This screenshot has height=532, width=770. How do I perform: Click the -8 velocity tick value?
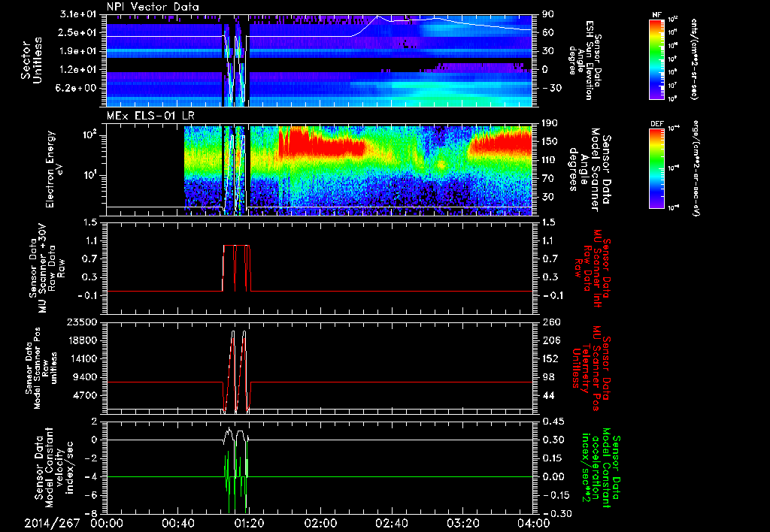(x=91, y=513)
